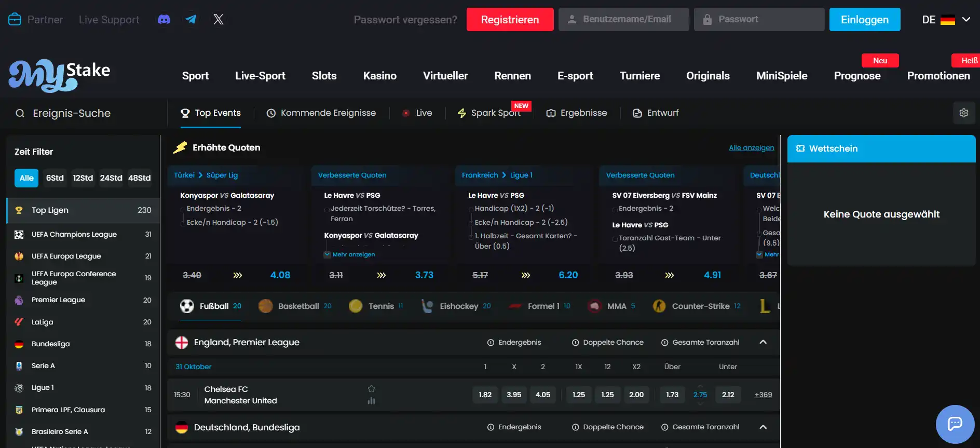Screen dimensions: 980x448
Task: Select the 12Std time filter
Action: (x=83, y=178)
